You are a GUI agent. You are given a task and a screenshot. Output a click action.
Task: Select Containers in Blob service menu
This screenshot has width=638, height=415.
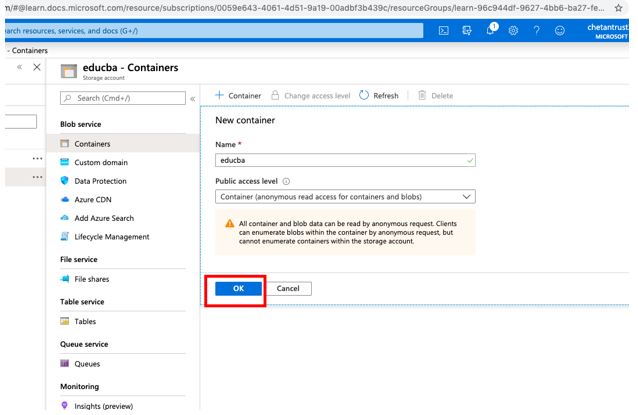pyautogui.click(x=123, y=144)
